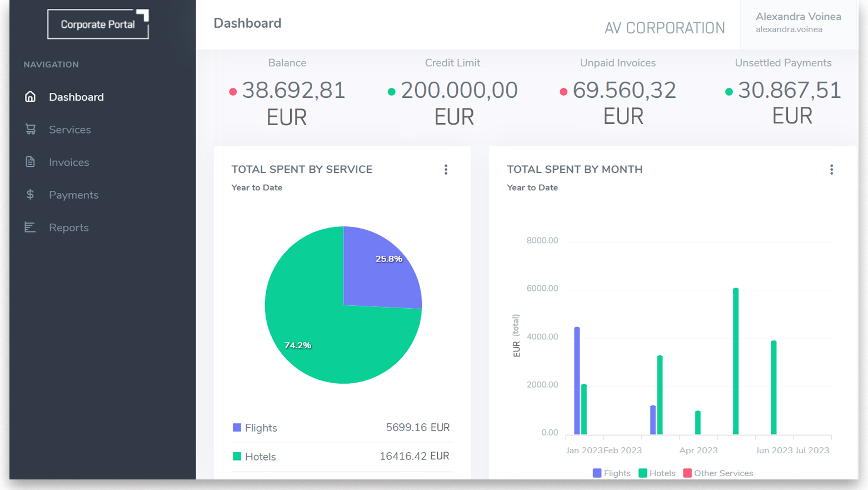
Task: Navigate to Reports in the sidebar
Action: [x=68, y=227]
